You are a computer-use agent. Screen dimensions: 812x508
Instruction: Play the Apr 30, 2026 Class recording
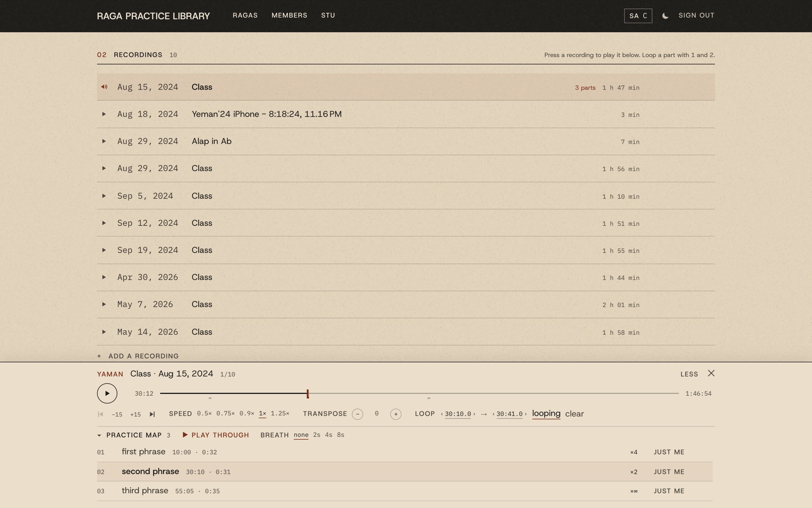click(104, 277)
